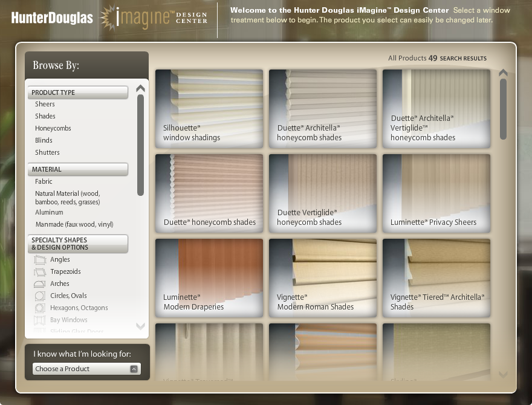Click the Choose a Product dropdown arrow
This screenshot has width=532, height=405.
[134, 369]
